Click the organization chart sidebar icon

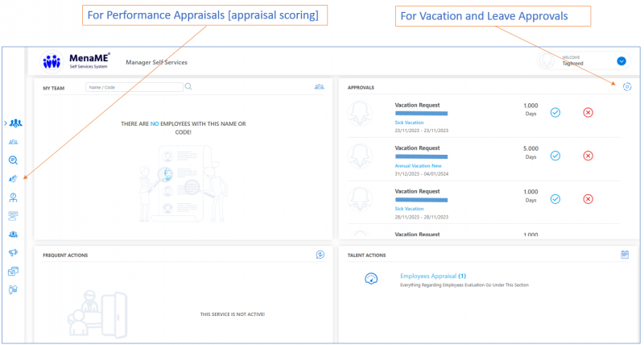pos(14,197)
